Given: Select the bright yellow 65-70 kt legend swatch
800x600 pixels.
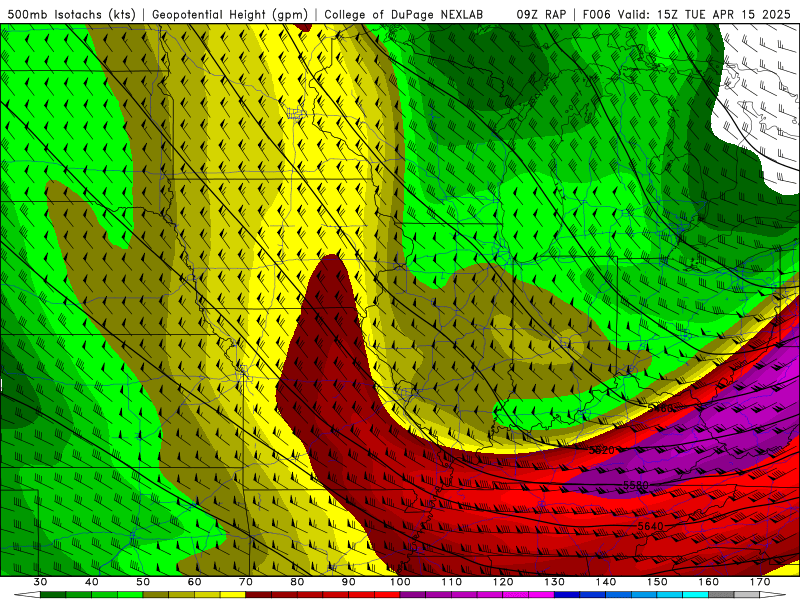Looking at the screenshot, I should pos(233,595).
